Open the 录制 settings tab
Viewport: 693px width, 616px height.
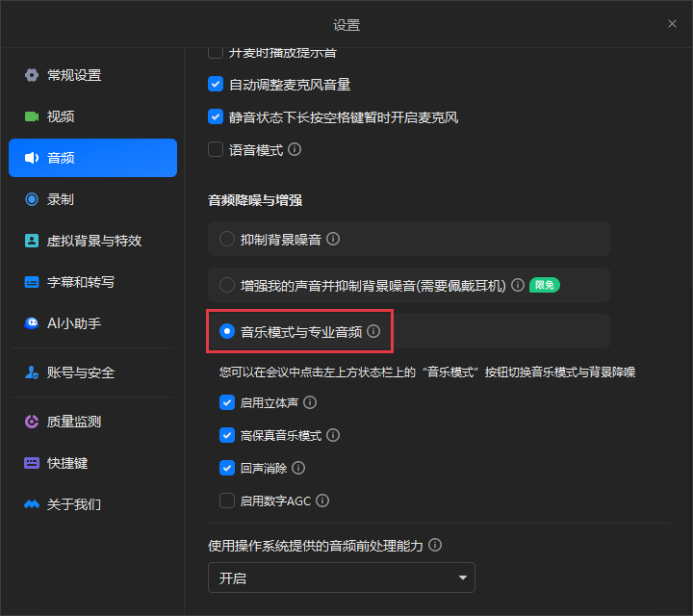(x=92, y=199)
